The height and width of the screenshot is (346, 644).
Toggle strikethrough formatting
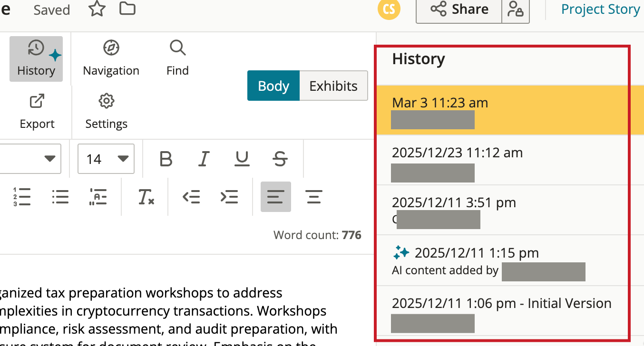click(x=280, y=159)
